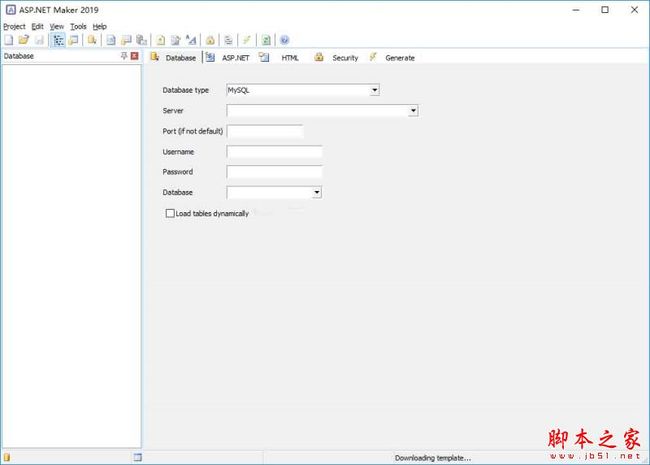This screenshot has width=650, height=465.
Task: Open the Help menu
Action: pyautogui.click(x=99, y=26)
